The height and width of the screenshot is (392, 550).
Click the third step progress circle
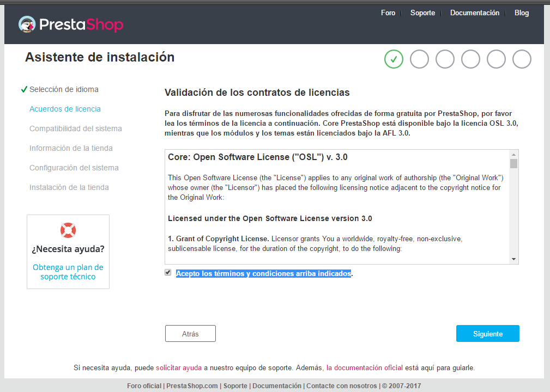pyautogui.click(x=445, y=59)
